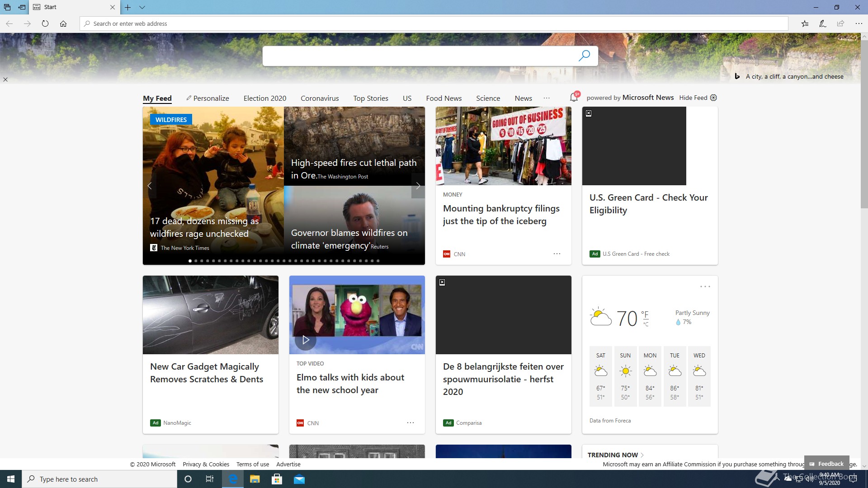The height and width of the screenshot is (488, 868).
Task: Open the US tab
Action: coord(407,98)
